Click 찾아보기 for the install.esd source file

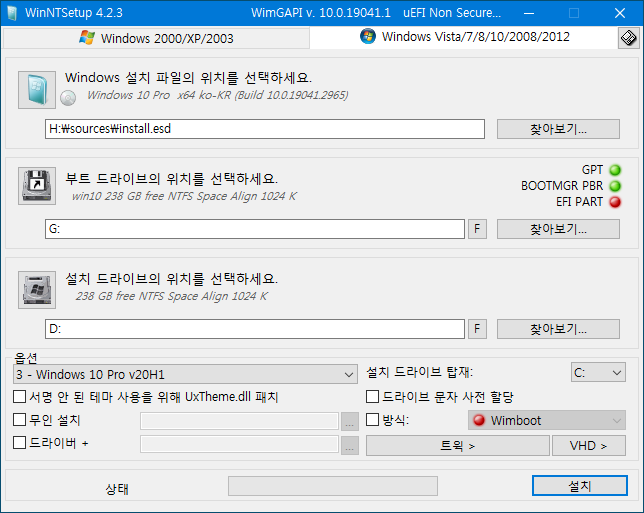coord(558,129)
